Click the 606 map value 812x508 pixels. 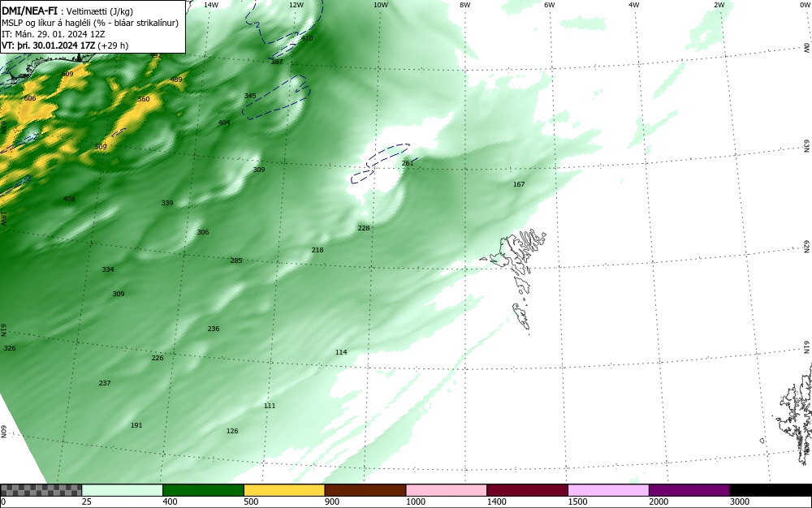pos(30,98)
